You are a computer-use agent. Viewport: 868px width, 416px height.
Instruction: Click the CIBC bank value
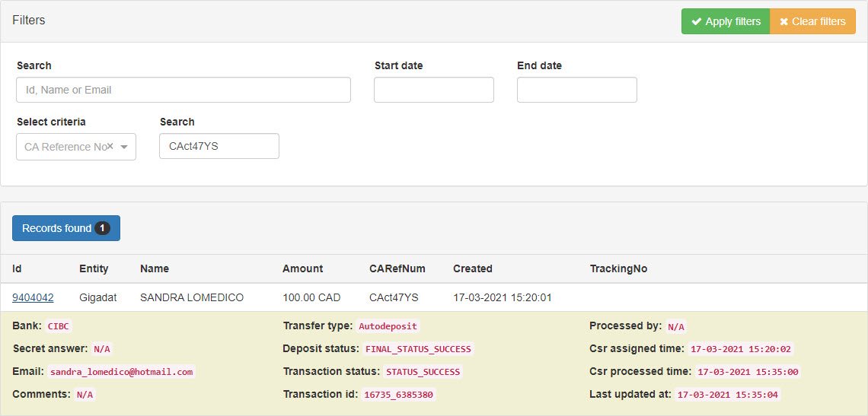coord(59,326)
